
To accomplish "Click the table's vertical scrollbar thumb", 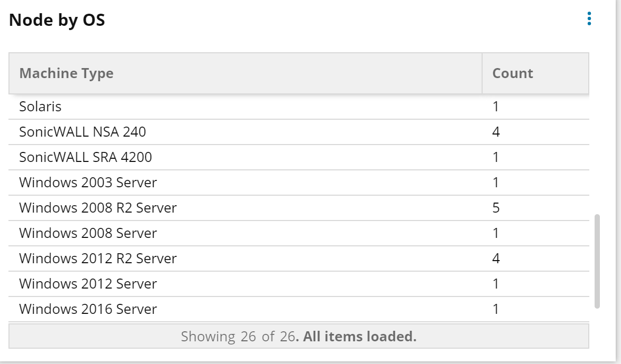I will point(597,261).
